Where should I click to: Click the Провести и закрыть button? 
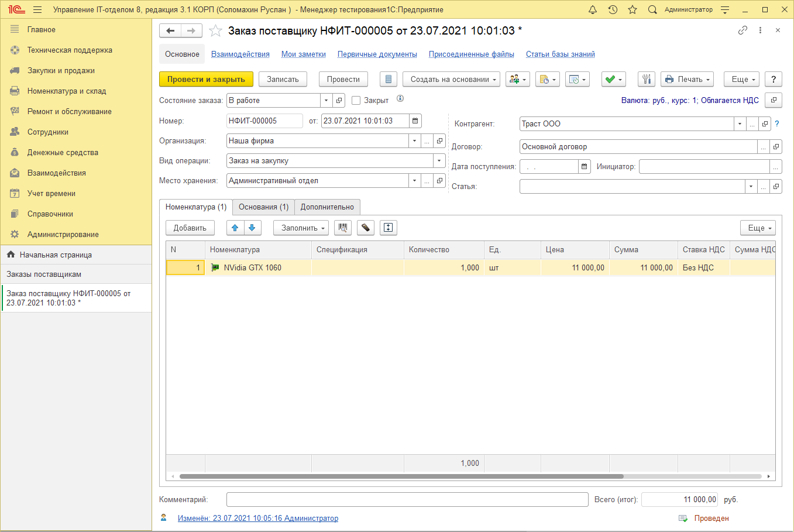click(x=206, y=80)
